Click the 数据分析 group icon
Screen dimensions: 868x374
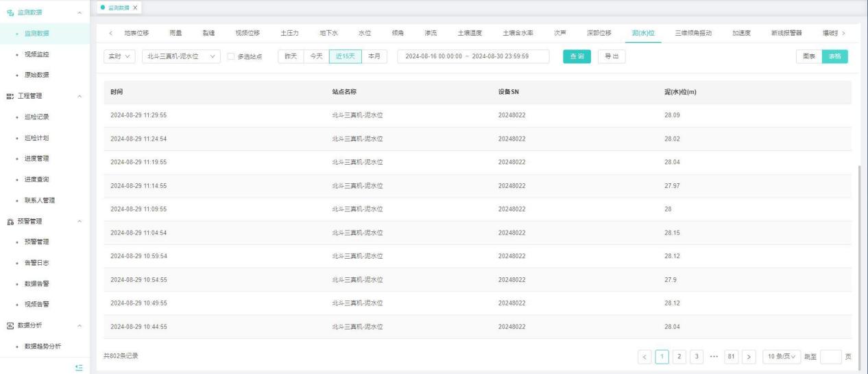coord(8,325)
